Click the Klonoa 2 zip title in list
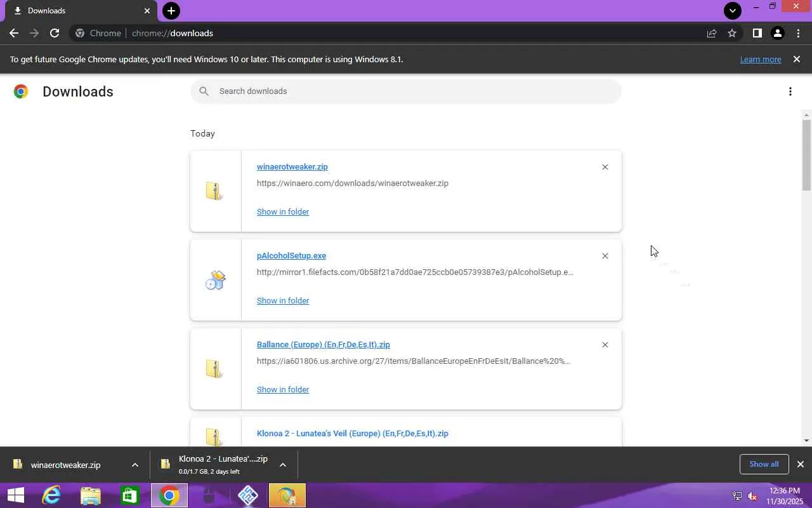The width and height of the screenshot is (812, 508). tap(352, 434)
